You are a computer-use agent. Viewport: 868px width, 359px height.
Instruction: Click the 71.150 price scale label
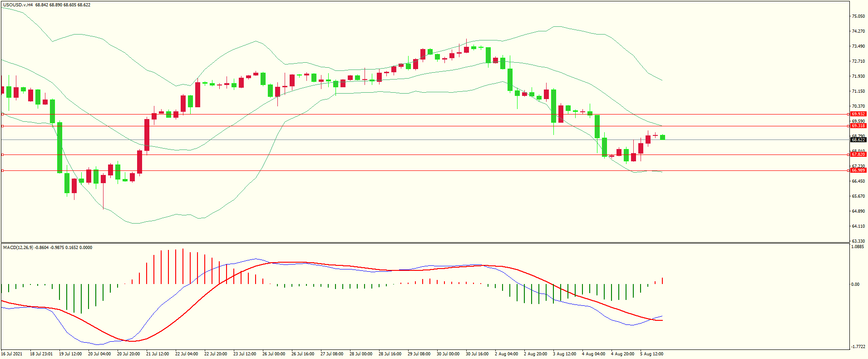pyautogui.click(x=858, y=91)
